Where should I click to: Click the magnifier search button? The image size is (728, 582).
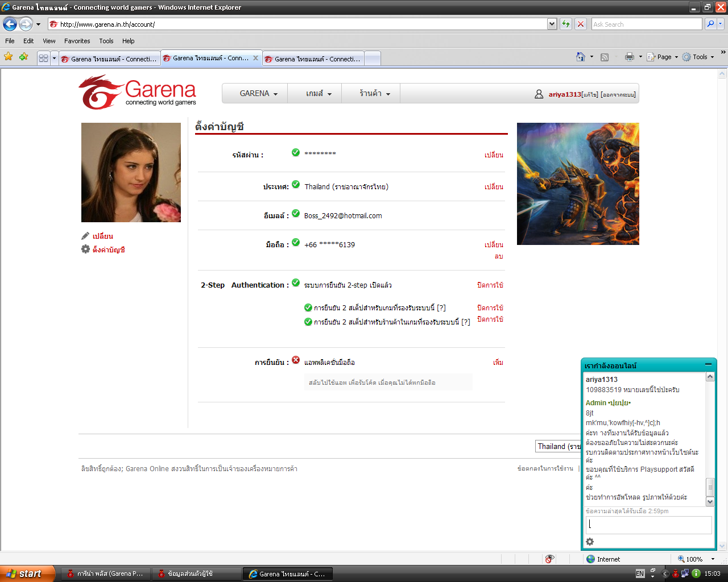[x=710, y=24]
